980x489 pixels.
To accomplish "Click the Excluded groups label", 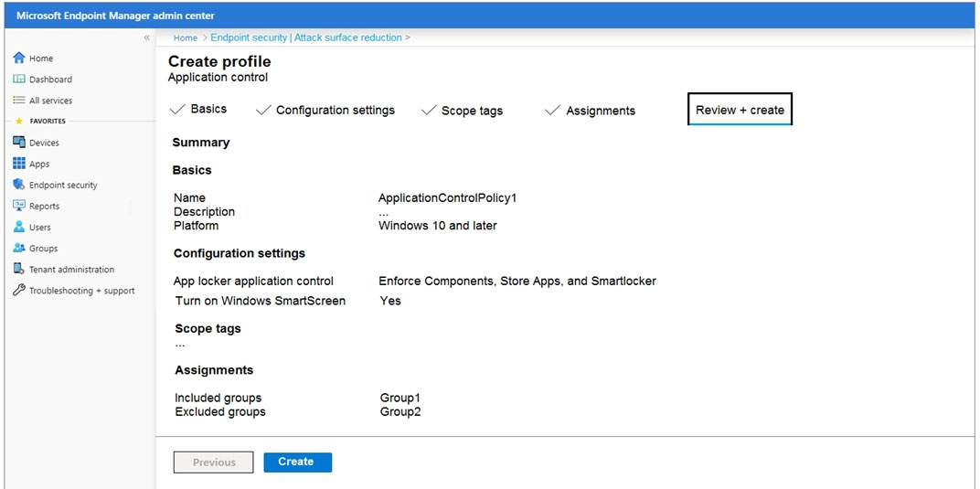I will (x=220, y=411).
